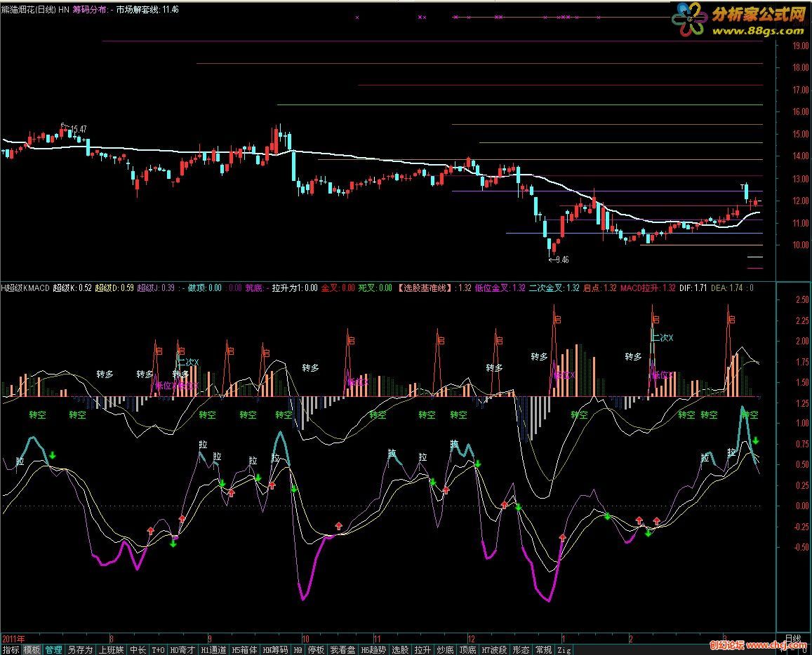Select the HN筹码 template tab
812x655 pixels.
pyautogui.click(x=275, y=650)
